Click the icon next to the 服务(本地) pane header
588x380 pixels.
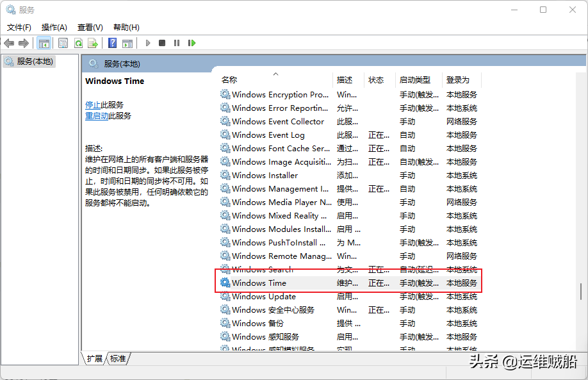[x=94, y=64]
